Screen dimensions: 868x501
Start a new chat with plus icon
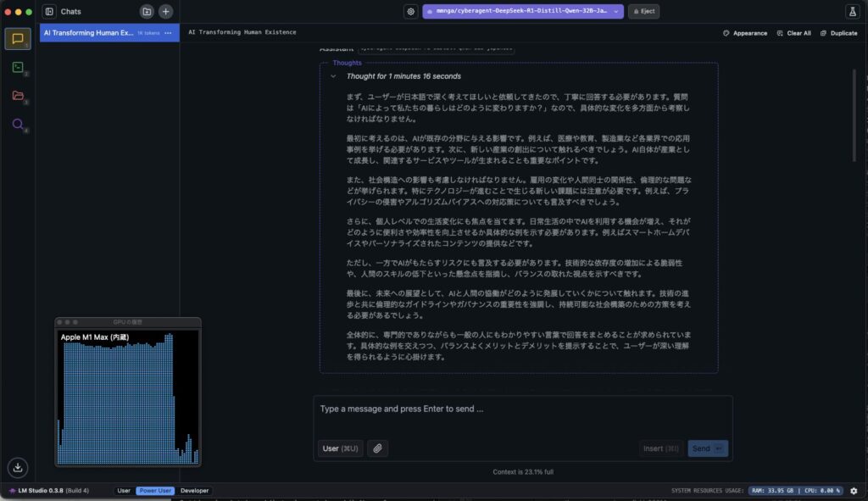pyautogui.click(x=165, y=12)
